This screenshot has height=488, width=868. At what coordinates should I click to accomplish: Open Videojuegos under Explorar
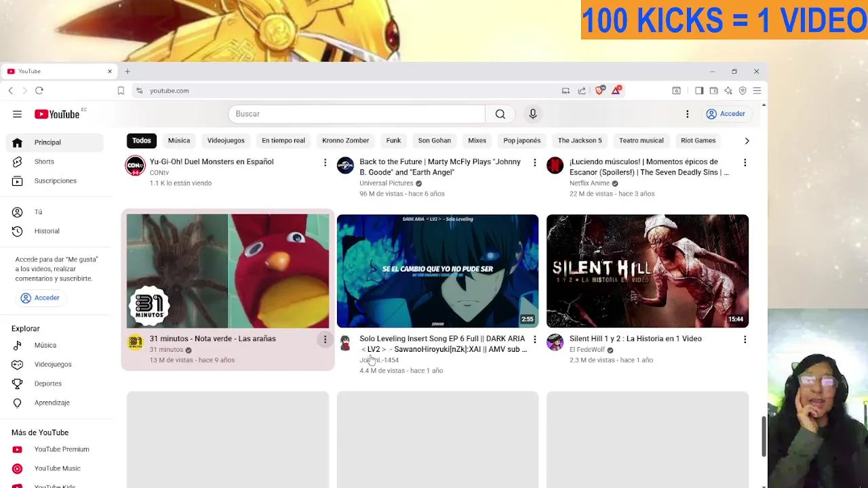(x=55, y=365)
